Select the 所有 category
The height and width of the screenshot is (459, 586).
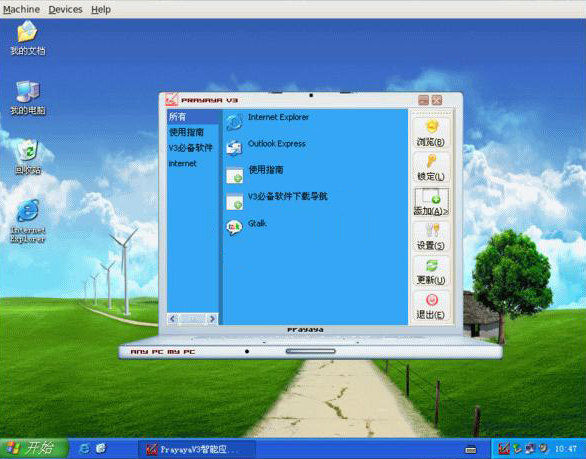193,117
